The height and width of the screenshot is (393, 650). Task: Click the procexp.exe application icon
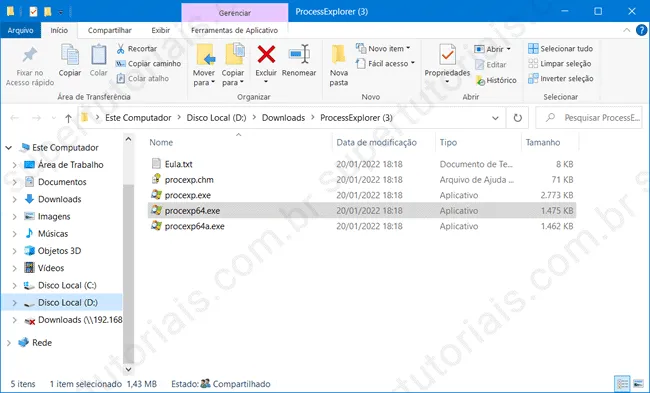156,194
